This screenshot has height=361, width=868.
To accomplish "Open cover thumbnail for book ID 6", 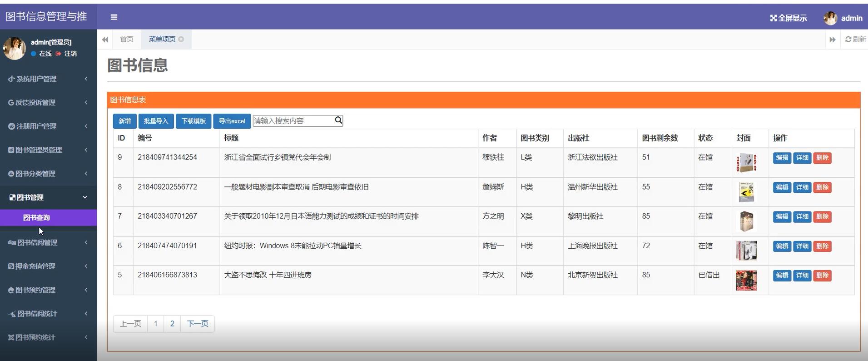I will tap(746, 251).
